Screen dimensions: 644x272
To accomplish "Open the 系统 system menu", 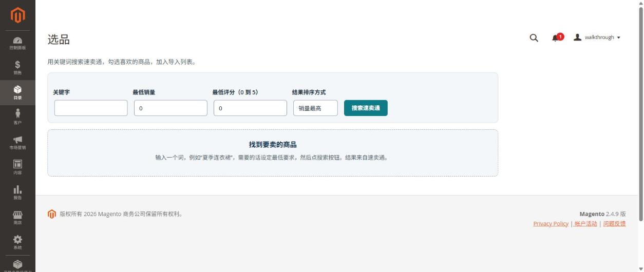I will click(x=17, y=242).
